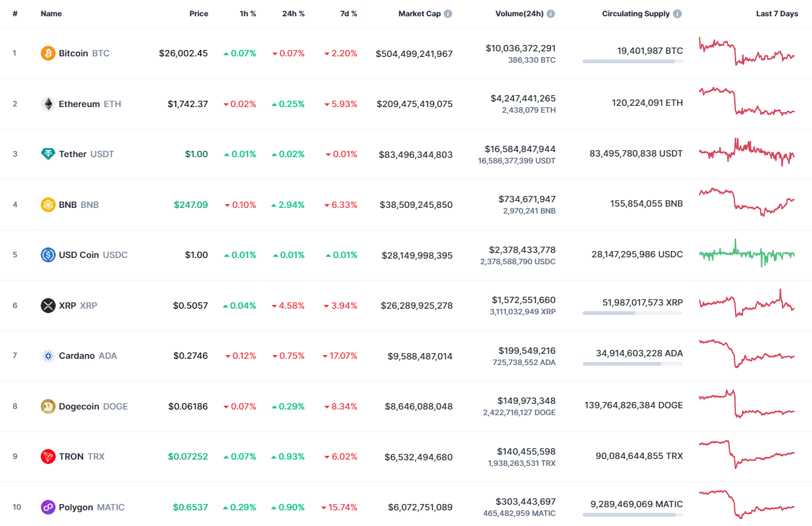This screenshot has height=526, width=812.
Task: Click XRP's circulating supply progress bar
Action: [x=632, y=312]
